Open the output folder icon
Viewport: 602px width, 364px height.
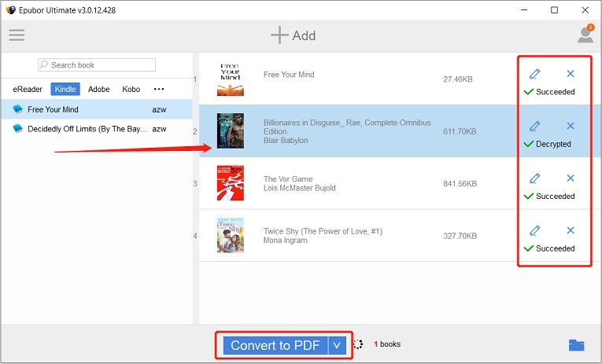click(576, 345)
